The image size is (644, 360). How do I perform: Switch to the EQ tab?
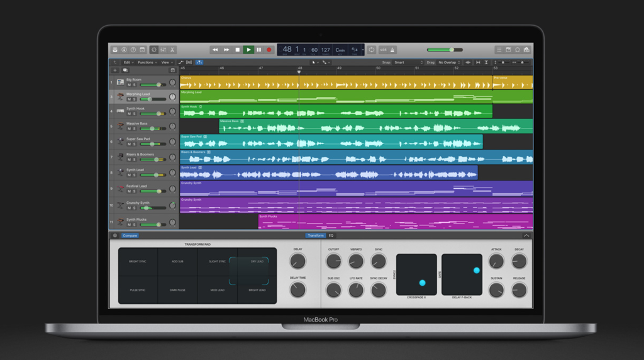point(331,235)
